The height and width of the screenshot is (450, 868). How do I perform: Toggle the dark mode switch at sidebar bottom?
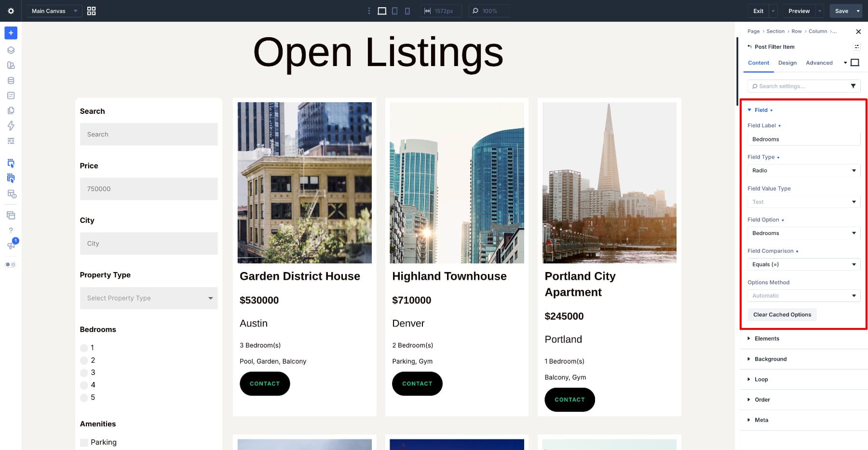tap(11, 264)
